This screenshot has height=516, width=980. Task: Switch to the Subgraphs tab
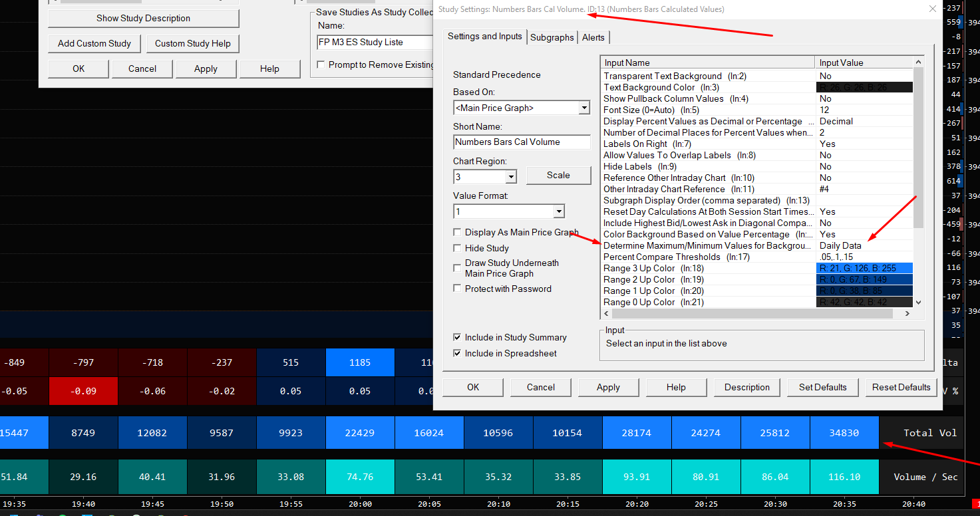pyautogui.click(x=552, y=37)
